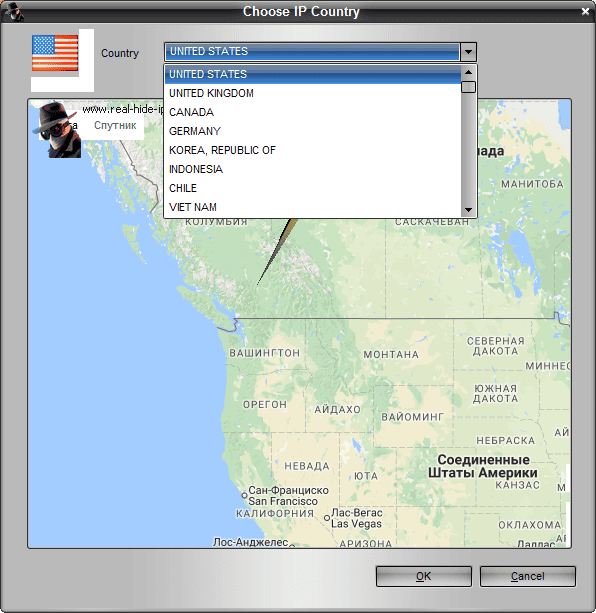Click the ЮТА state label
596x613 pixels.
pos(366,476)
